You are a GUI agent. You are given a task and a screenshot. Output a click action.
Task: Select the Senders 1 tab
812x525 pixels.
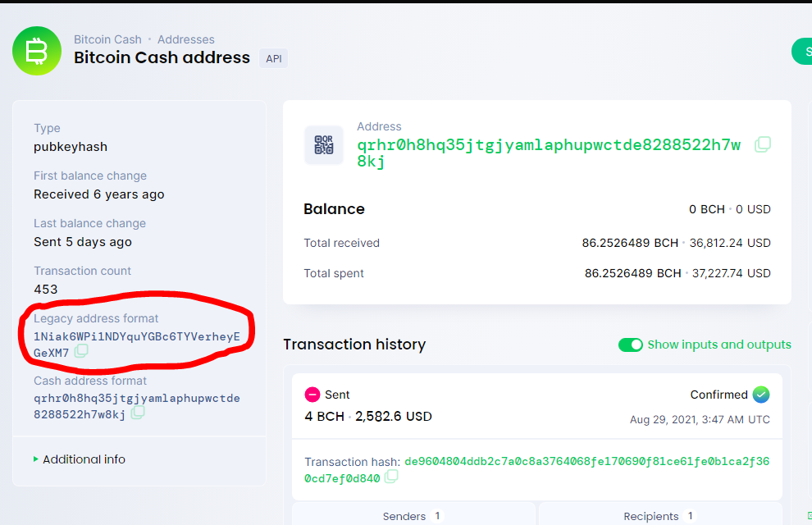coord(413,516)
